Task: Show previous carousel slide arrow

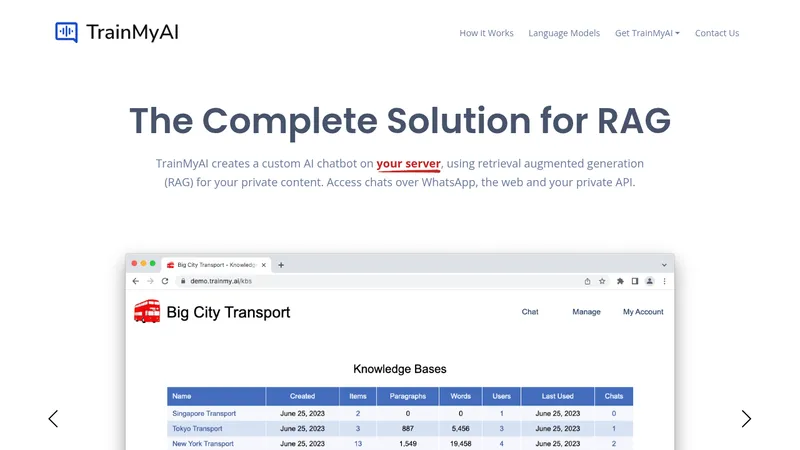Action: point(53,419)
